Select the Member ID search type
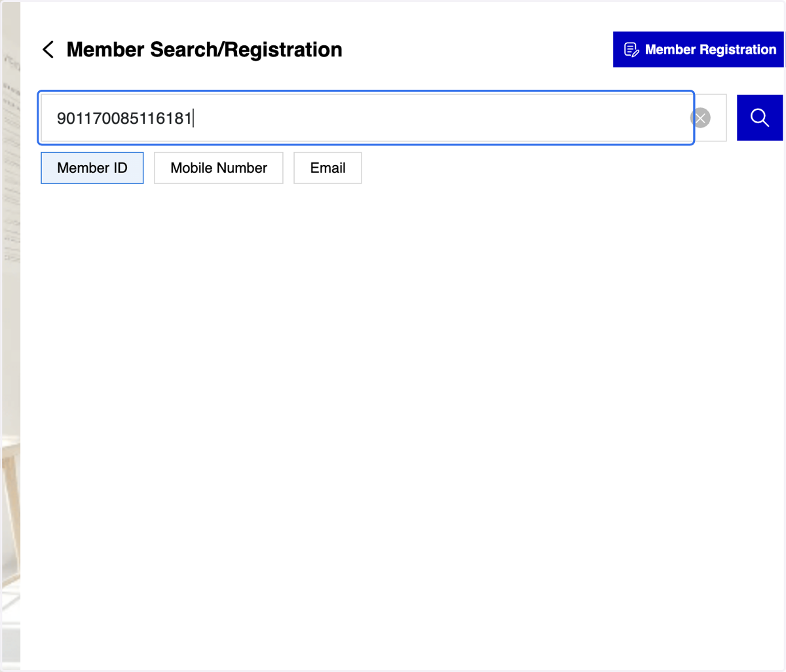This screenshot has height=672, width=786. click(x=92, y=168)
